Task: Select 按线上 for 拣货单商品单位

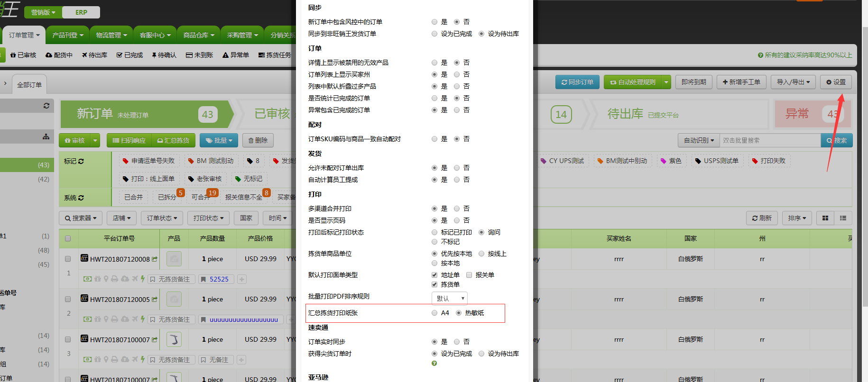Action: [481, 254]
